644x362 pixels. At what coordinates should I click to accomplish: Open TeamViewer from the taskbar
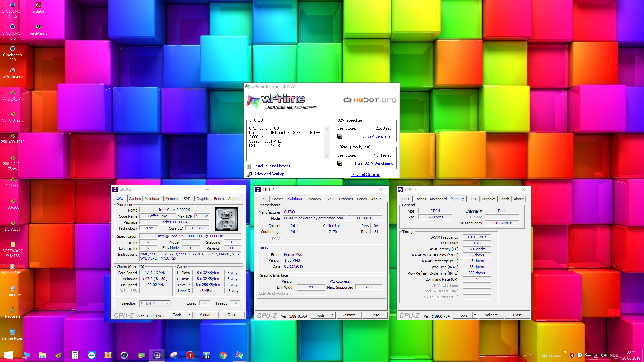point(91,355)
